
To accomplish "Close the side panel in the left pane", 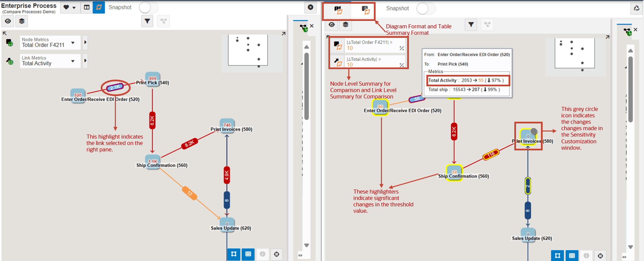I will (312, 26).
